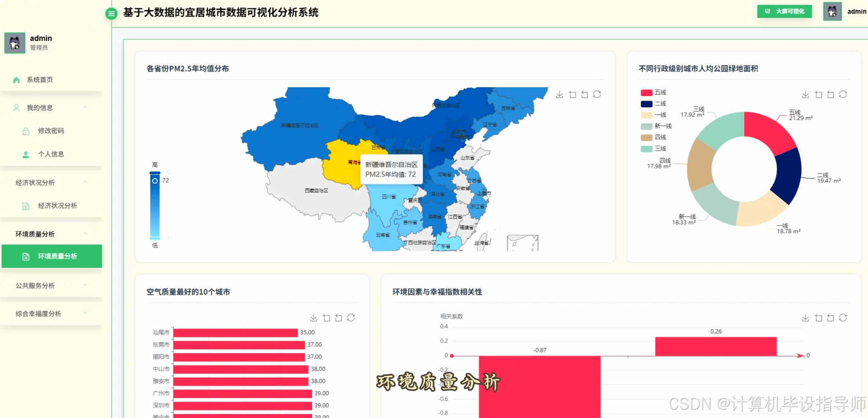Click the 广州市 39.00 bar
The height and width of the screenshot is (418, 868).
point(243,393)
